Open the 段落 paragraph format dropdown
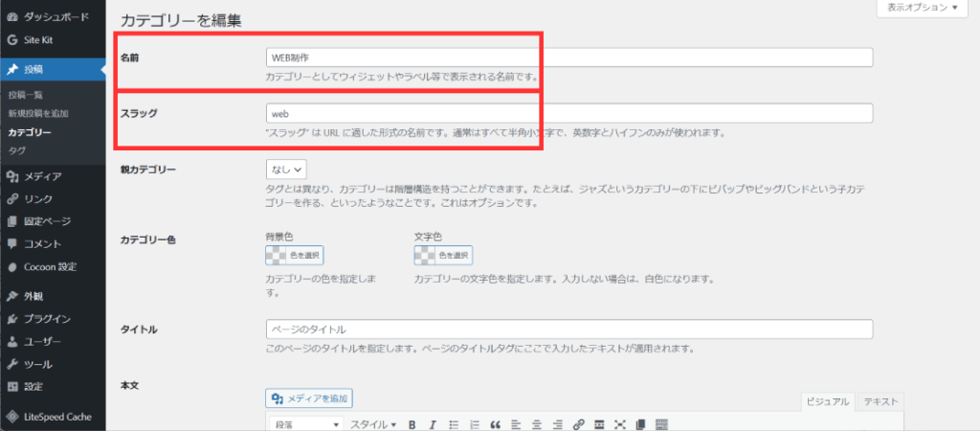The height and width of the screenshot is (431, 980). click(x=306, y=424)
